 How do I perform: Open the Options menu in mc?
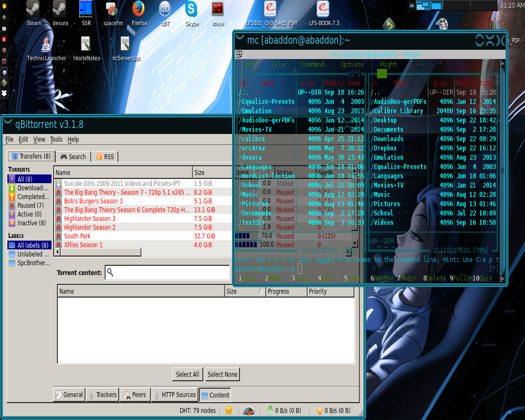(x=352, y=64)
